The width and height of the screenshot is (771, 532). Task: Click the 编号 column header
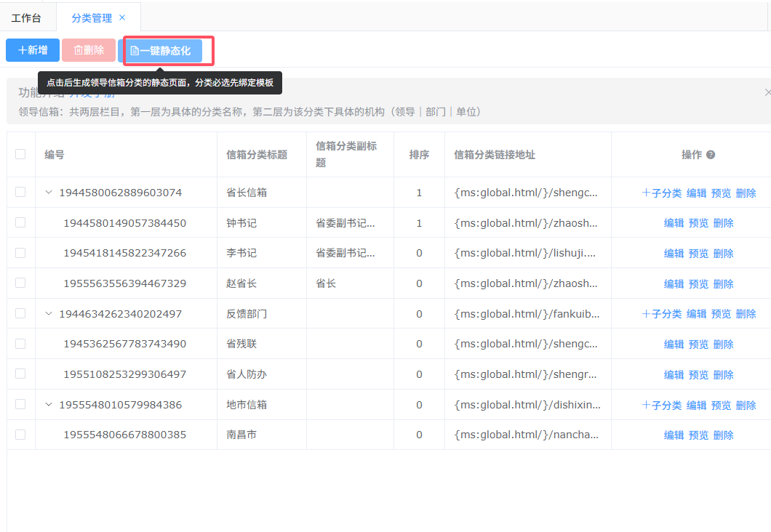(54, 155)
